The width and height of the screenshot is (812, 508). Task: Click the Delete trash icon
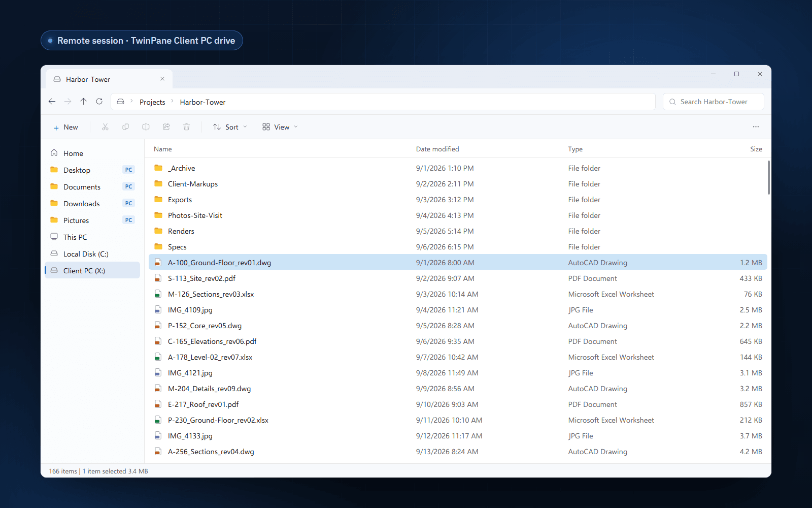pyautogui.click(x=186, y=127)
